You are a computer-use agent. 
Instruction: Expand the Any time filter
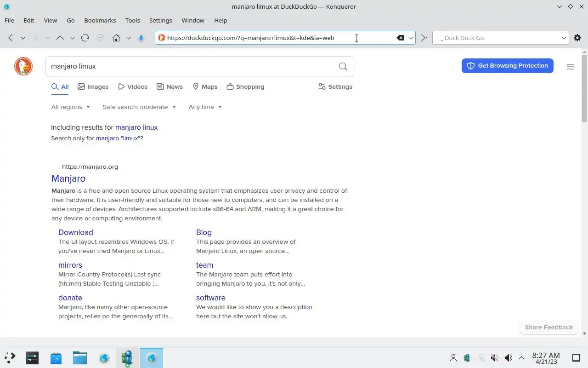click(205, 107)
